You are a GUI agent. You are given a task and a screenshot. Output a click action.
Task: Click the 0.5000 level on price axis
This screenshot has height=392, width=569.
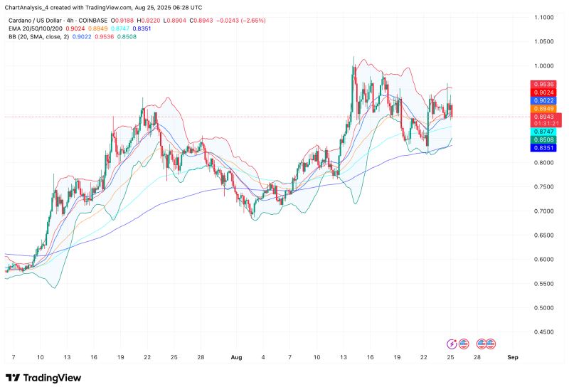tap(547, 308)
